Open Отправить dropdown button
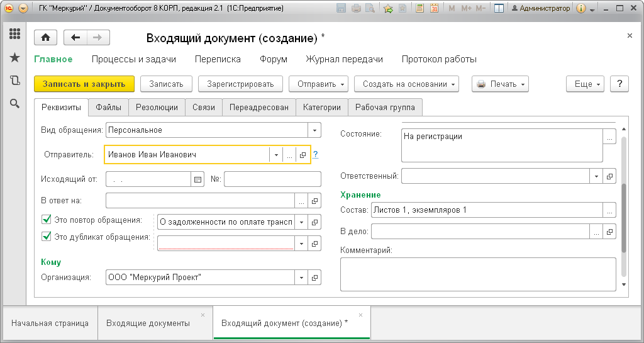The image size is (644, 343). [318, 84]
